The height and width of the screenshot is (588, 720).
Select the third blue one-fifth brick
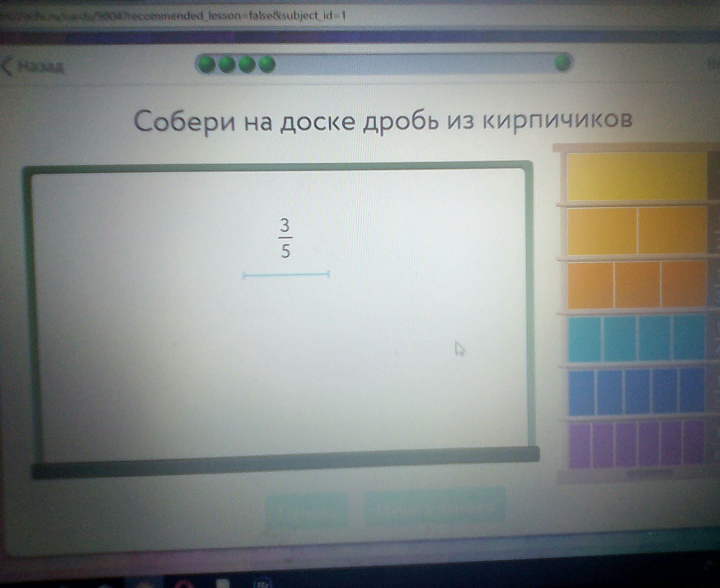coord(637,392)
